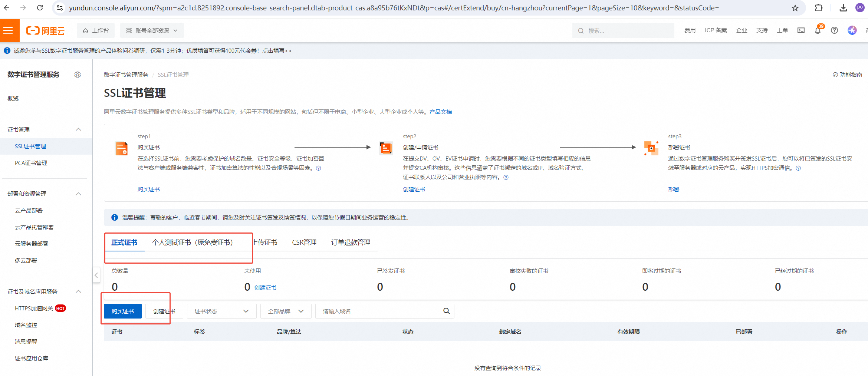The image size is (868, 376).
Task: Click 创建证书 link under step2
Action: (x=414, y=189)
